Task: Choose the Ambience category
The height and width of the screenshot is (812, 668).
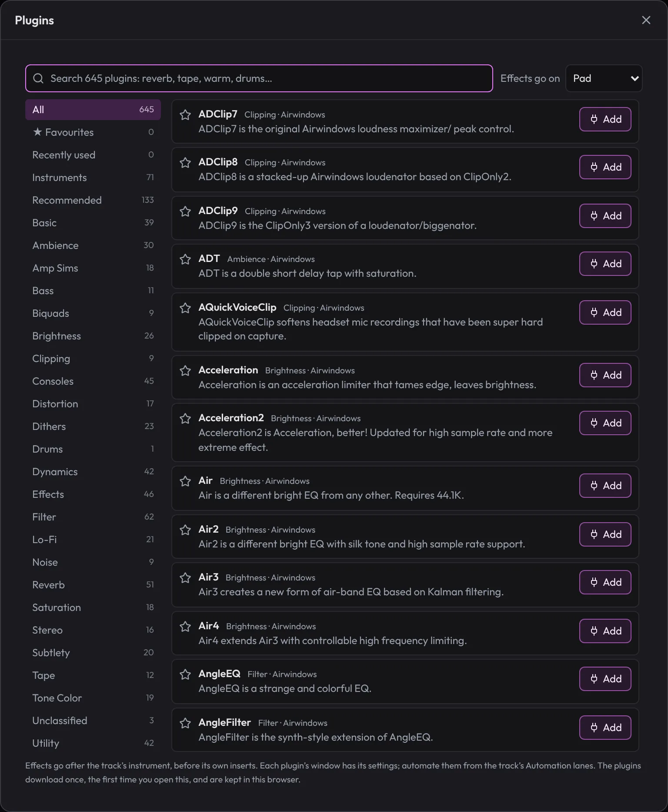Action: tap(93, 245)
